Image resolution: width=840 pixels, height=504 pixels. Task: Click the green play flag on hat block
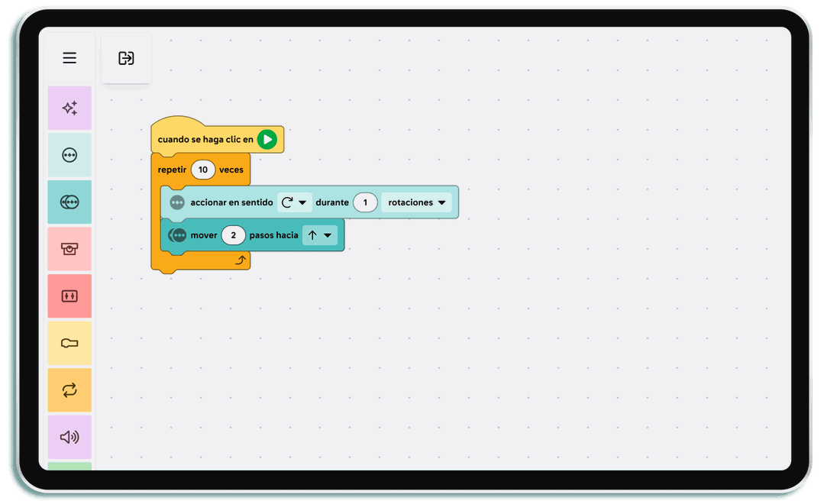pos(267,139)
